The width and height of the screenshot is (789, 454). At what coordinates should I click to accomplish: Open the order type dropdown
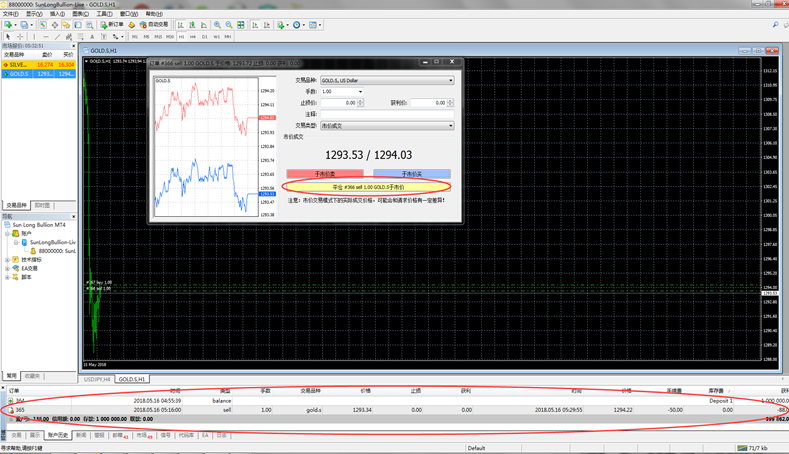coord(386,126)
